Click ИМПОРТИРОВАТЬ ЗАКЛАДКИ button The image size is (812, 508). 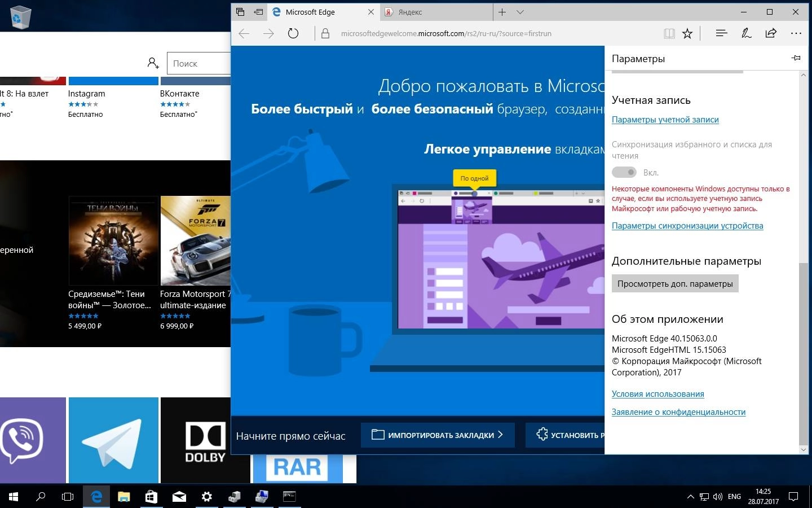[x=438, y=435]
